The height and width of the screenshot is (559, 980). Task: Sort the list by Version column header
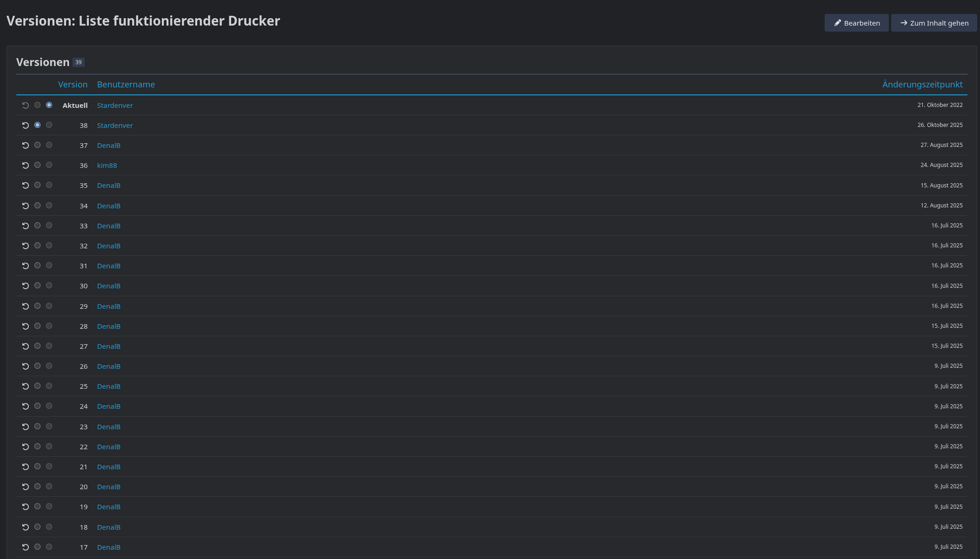73,85
